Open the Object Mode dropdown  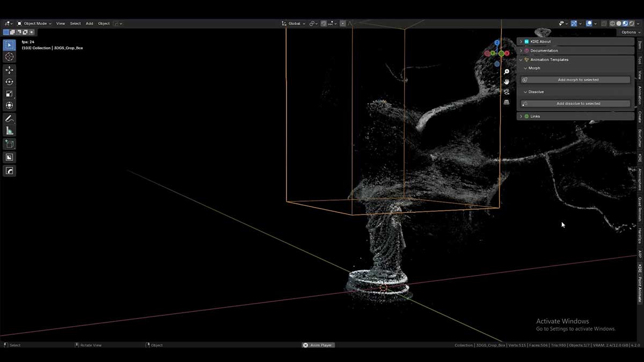point(35,23)
